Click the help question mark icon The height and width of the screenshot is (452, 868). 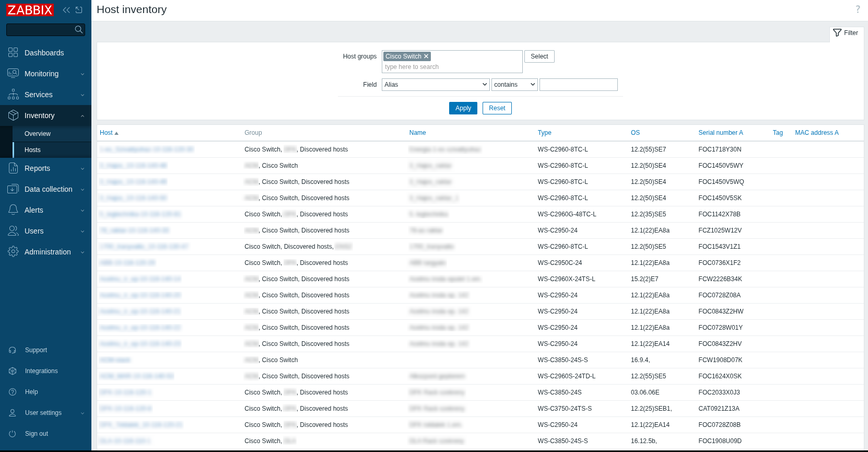point(858,9)
